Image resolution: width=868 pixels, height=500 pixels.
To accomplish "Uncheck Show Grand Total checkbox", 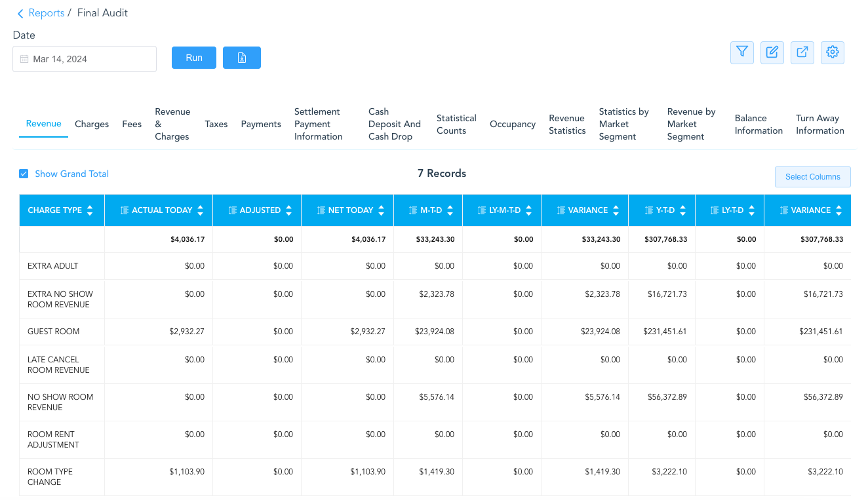I will click(24, 174).
